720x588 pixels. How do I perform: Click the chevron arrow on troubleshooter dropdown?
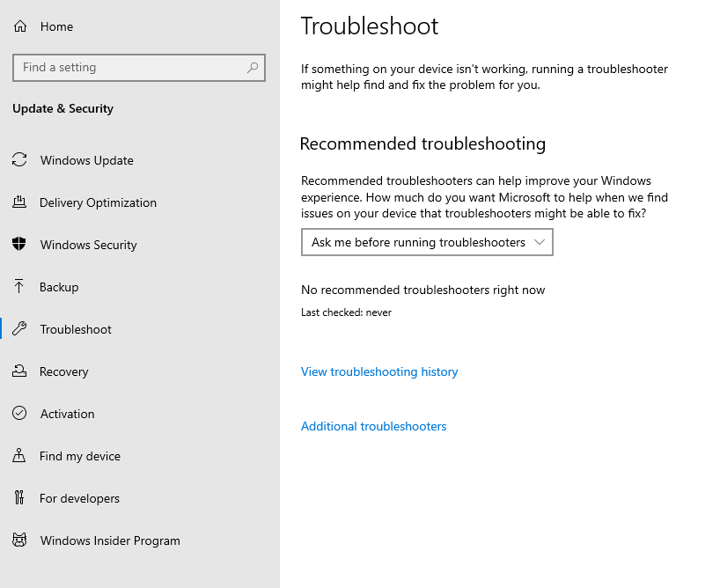[540, 242]
